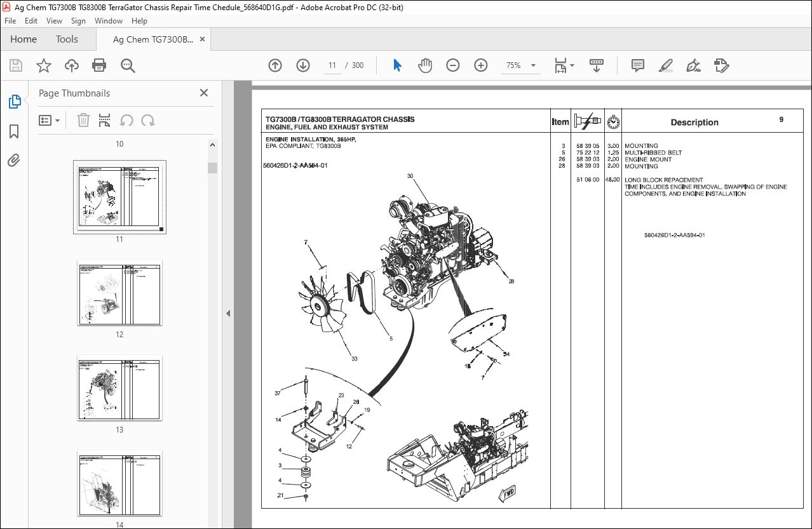Select the page 13 thumbnail
812x529 pixels.
pyautogui.click(x=119, y=387)
